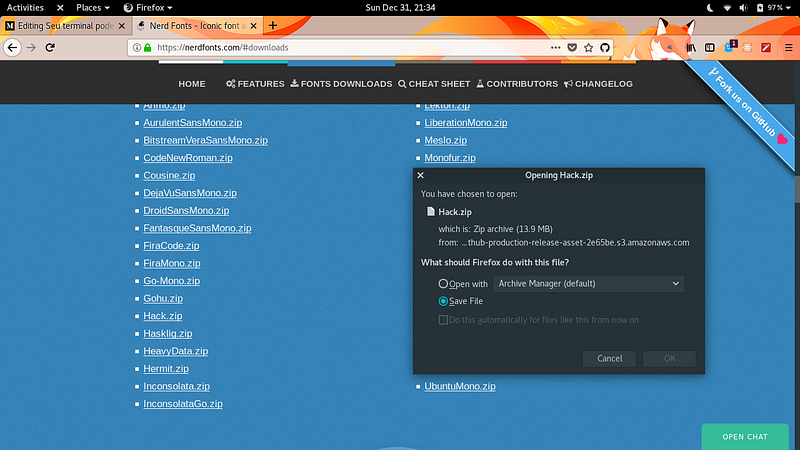The image size is (800, 450).
Task: Click the extension icon with the badge
Action: point(730,46)
